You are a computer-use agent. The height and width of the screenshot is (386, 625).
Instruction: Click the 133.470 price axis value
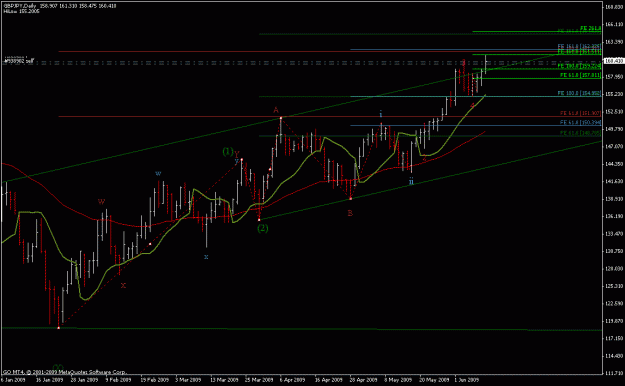[x=614, y=234]
